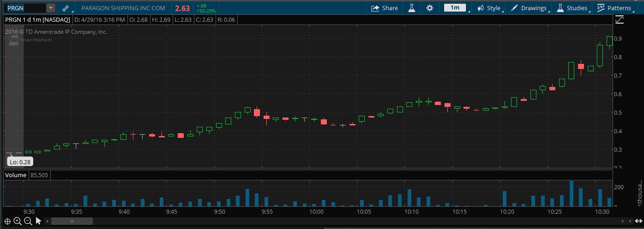
Task: Click the last price 2.63
Action: pos(182,8)
